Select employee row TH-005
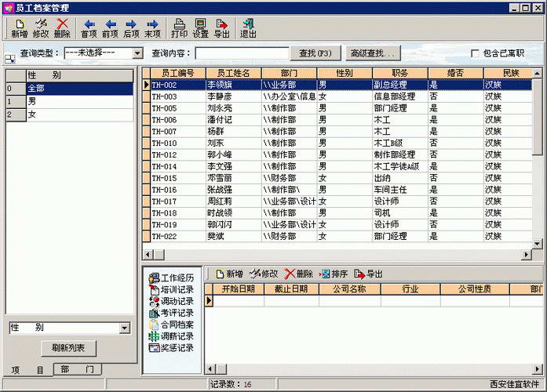 point(337,108)
